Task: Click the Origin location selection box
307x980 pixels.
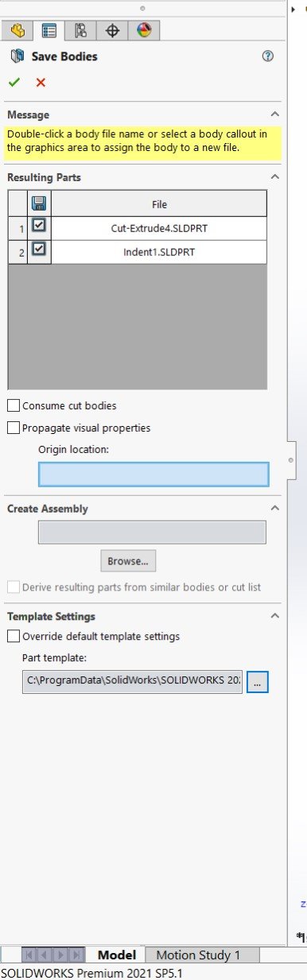Action: coord(153,474)
